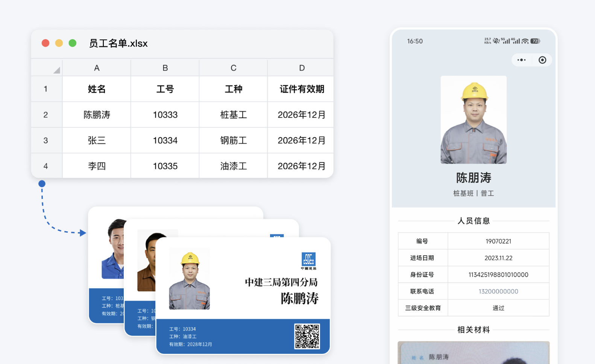Click the blue CSCEC logo on the badge
Screen dimensions: 595x364
click(x=308, y=261)
